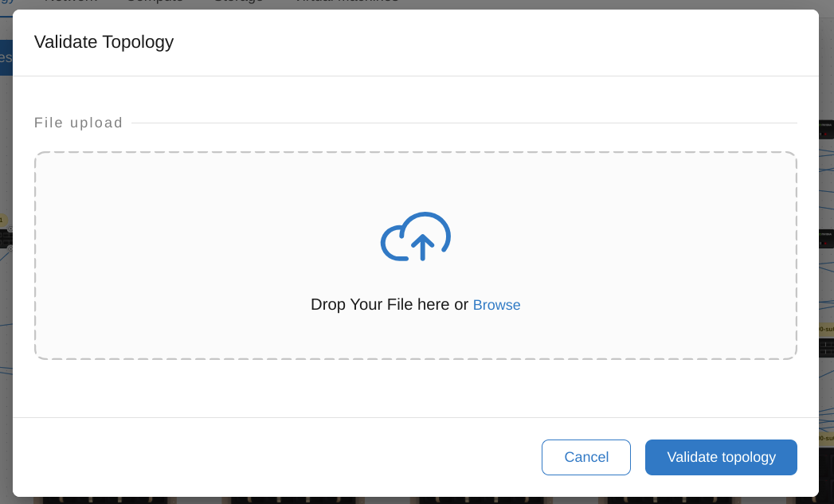This screenshot has height=504, width=834.
Task: Cancel the Validate Topology dialog
Action: click(x=586, y=457)
